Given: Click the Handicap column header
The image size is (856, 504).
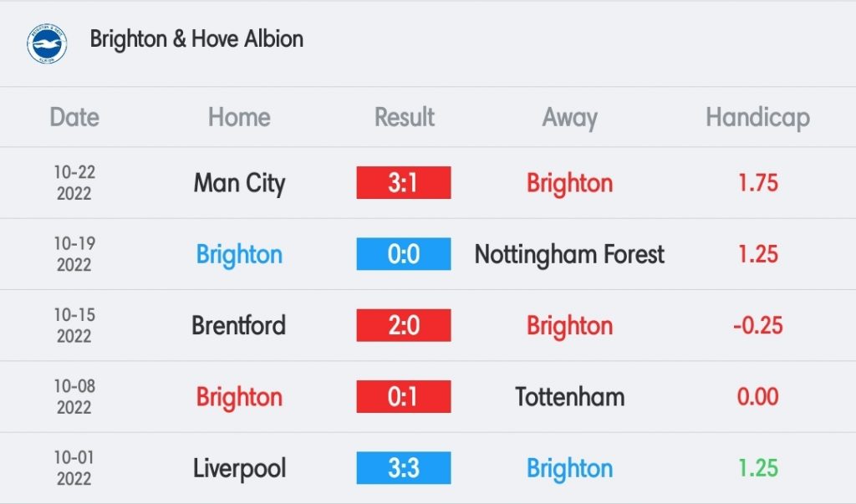Looking at the screenshot, I should (x=757, y=118).
